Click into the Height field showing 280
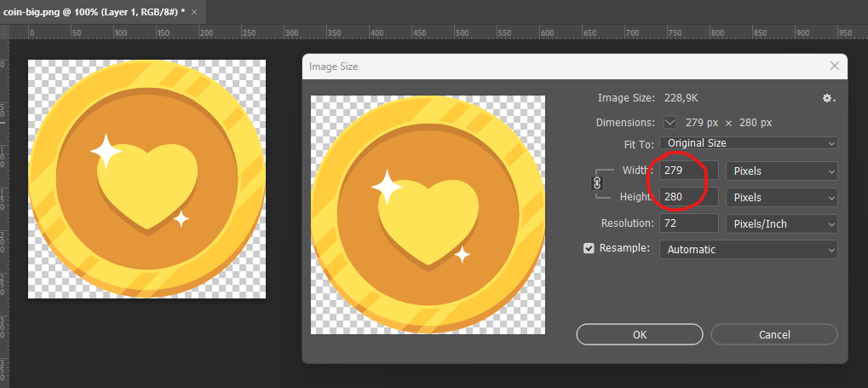This screenshot has width=868, height=388. [x=688, y=198]
